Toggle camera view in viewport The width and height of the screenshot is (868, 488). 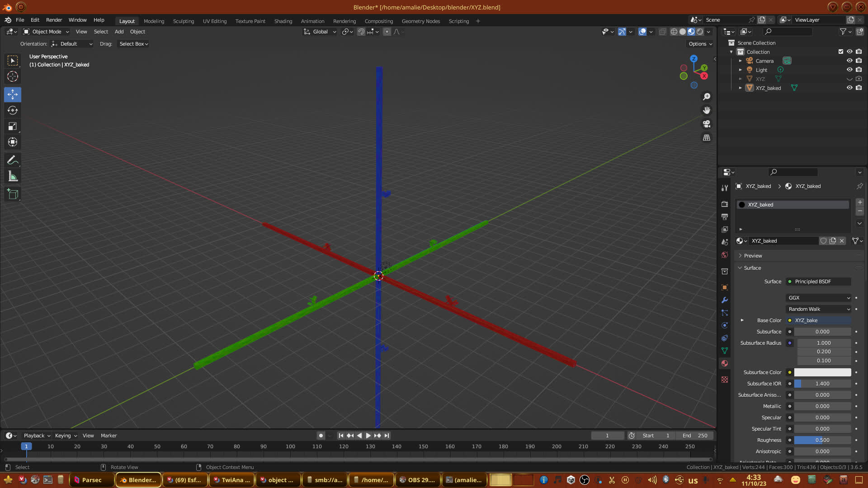coord(707,124)
